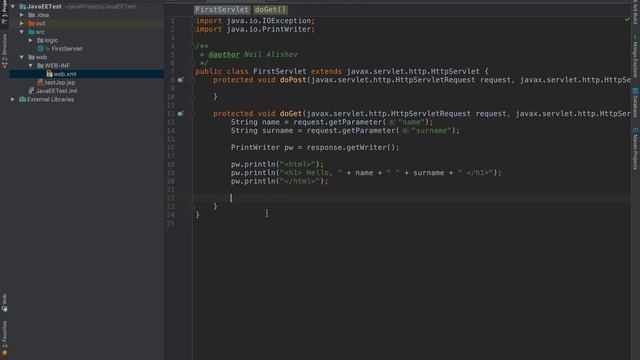Click the @author Javadoc tag
640x360 pixels.
224,55
